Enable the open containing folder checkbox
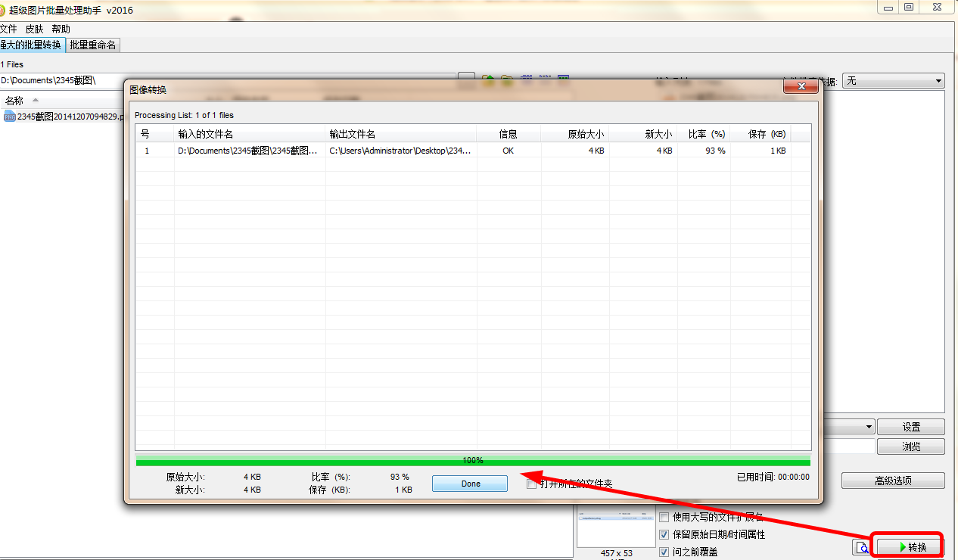 pyautogui.click(x=531, y=484)
